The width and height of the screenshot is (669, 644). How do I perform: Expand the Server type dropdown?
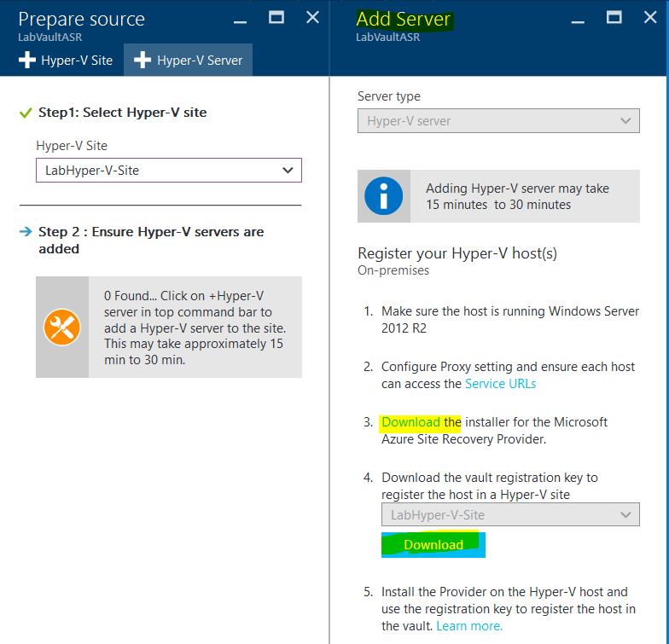(x=498, y=121)
